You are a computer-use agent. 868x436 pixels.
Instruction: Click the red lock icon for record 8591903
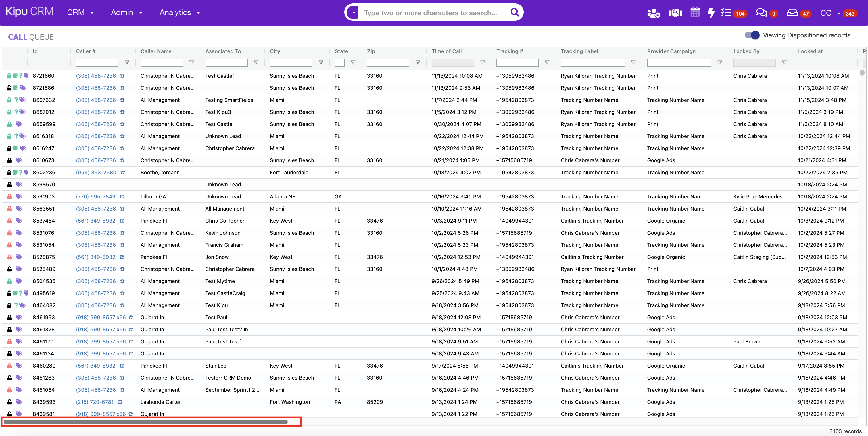[9, 197]
